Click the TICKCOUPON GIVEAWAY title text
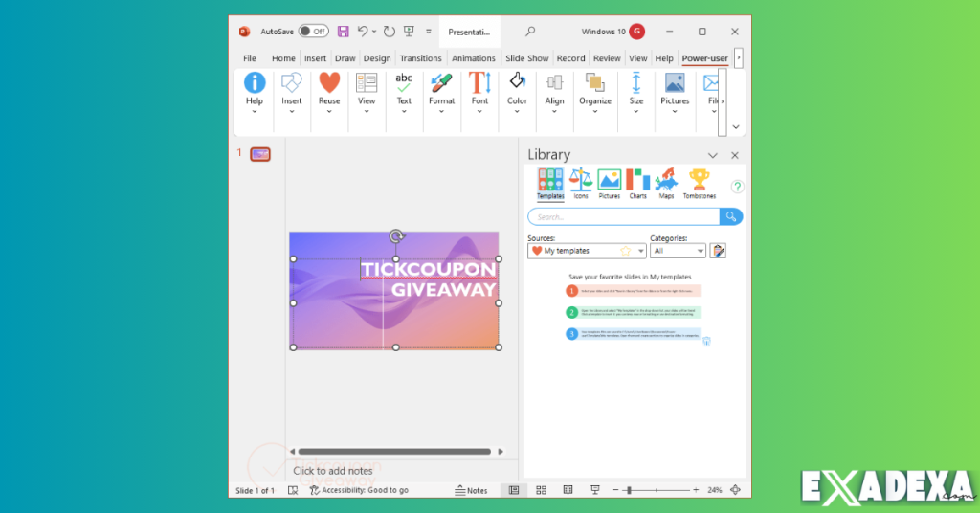The width and height of the screenshot is (980, 513). [429, 279]
